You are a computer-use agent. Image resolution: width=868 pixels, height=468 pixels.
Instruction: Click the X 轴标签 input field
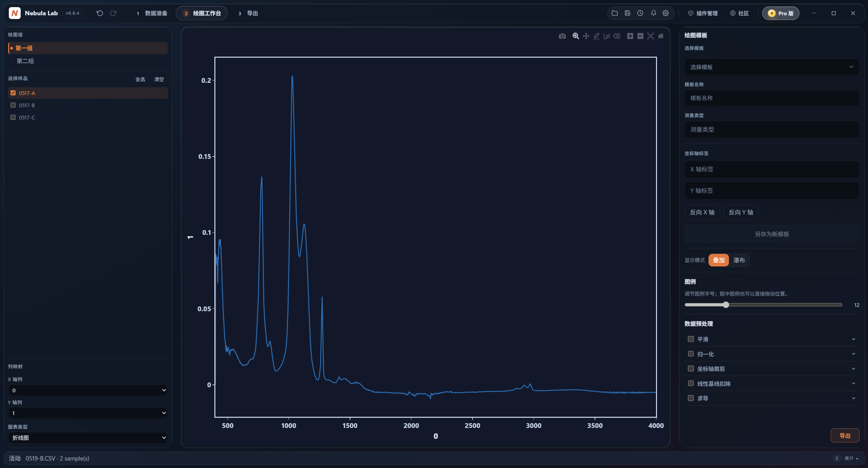[x=771, y=169]
